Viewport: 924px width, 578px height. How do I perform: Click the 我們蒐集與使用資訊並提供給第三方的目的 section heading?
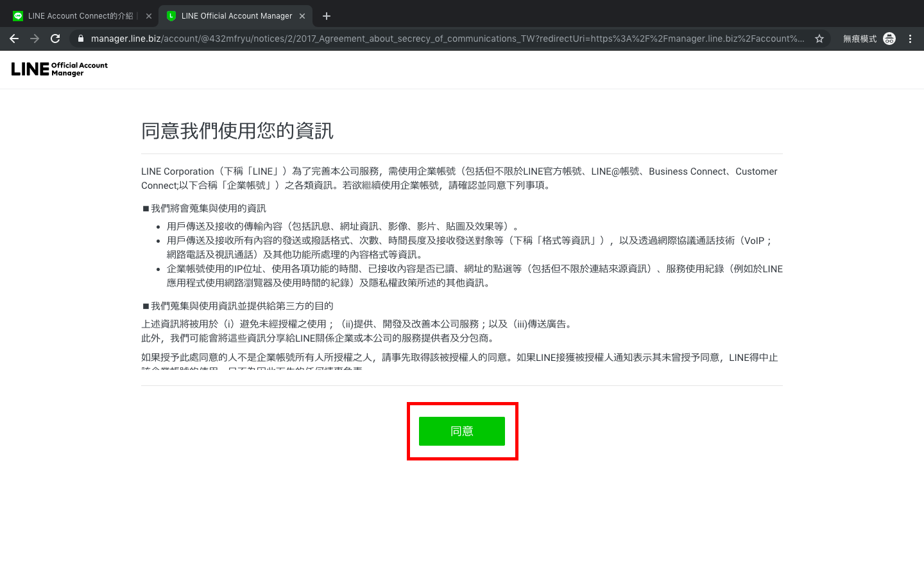(x=241, y=306)
